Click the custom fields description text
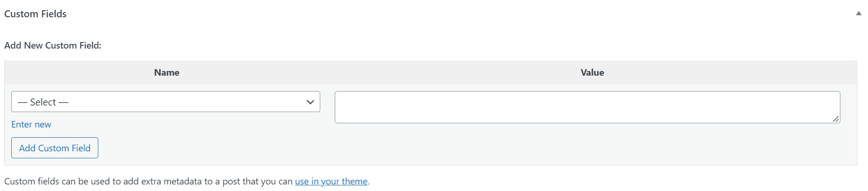 149,181
